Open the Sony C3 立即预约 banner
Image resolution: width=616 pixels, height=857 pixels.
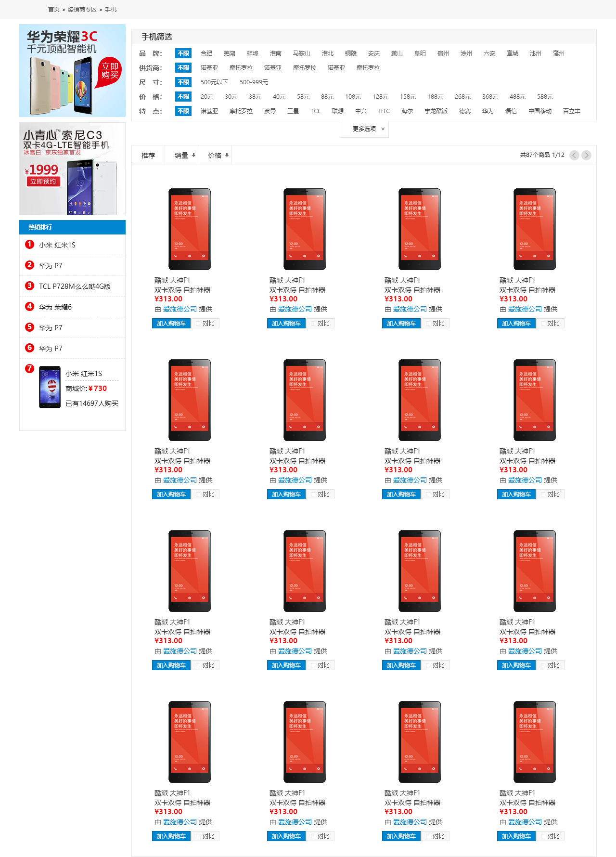pos(72,169)
